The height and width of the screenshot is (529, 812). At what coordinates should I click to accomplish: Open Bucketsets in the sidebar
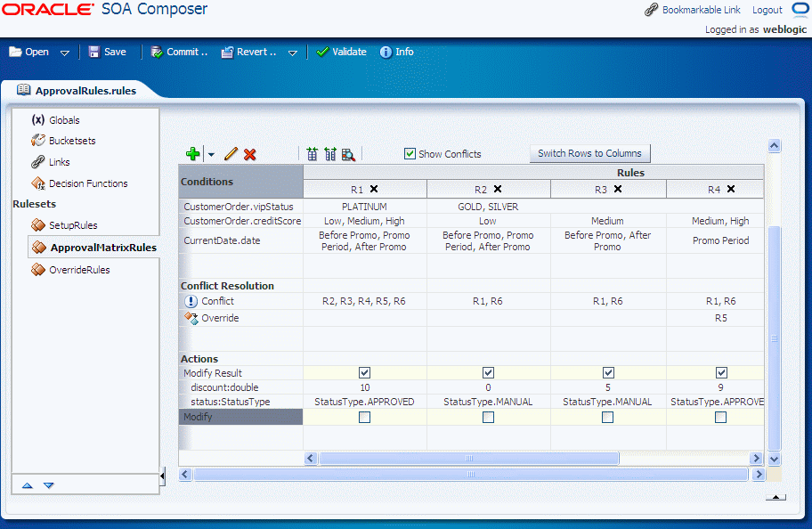click(x=72, y=141)
